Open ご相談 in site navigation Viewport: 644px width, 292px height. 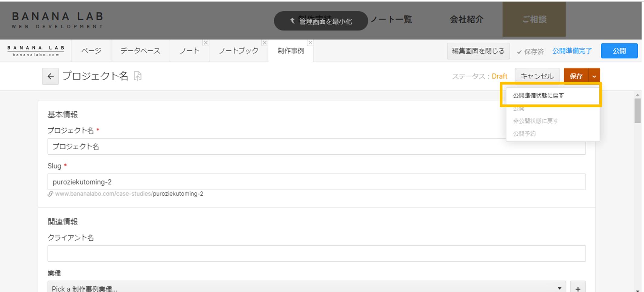534,20
